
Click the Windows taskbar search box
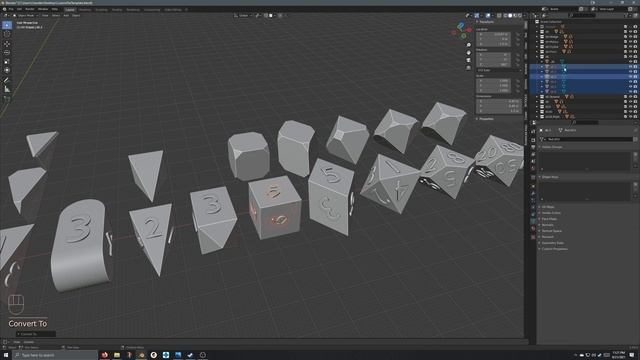click(55, 355)
